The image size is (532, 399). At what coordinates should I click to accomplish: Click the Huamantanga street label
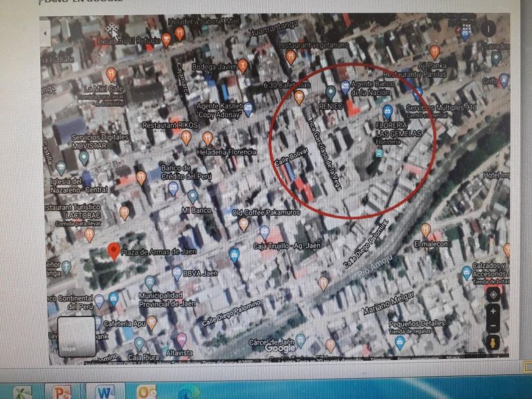[x=274, y=28]
